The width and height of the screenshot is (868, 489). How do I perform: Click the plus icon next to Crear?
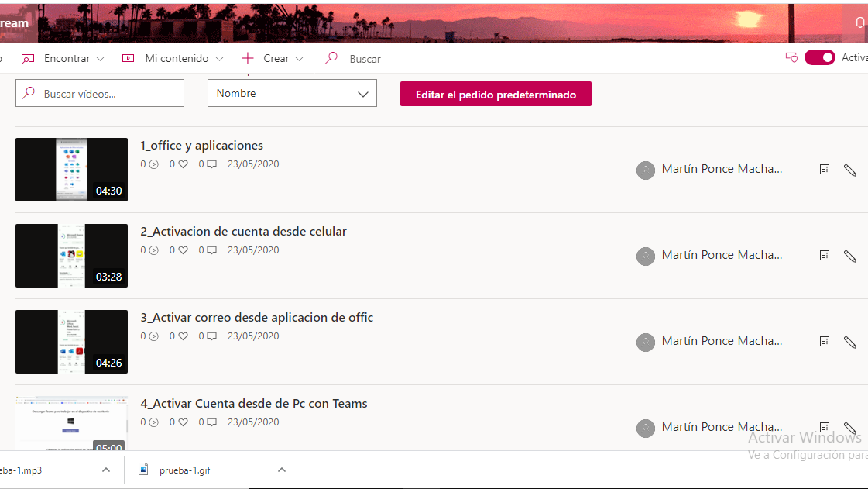[x=247, y=57]
